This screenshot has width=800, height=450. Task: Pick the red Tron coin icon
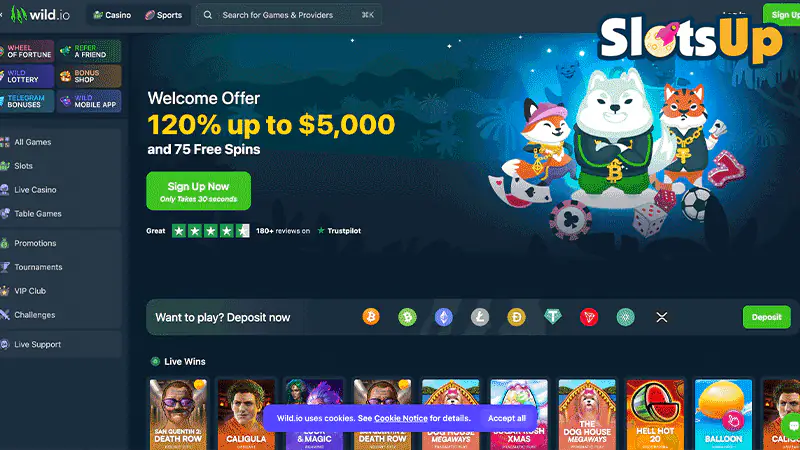point(589,317)
